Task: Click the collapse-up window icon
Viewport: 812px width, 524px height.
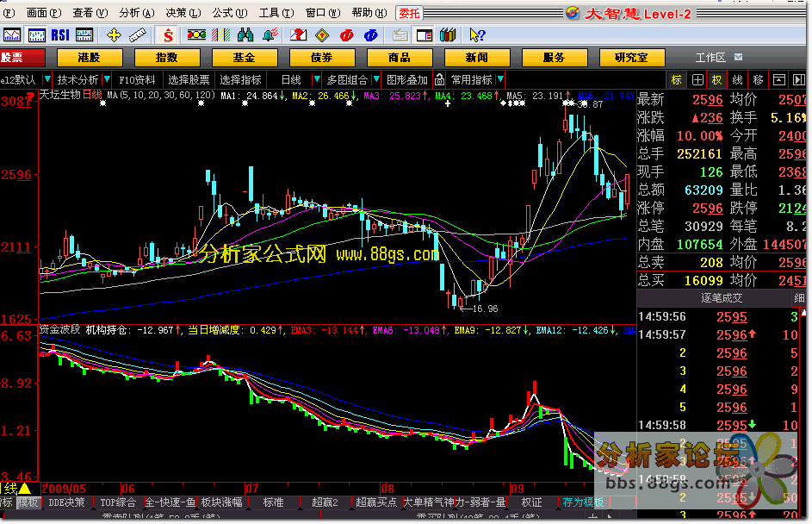Action: [x=779, y=80]
